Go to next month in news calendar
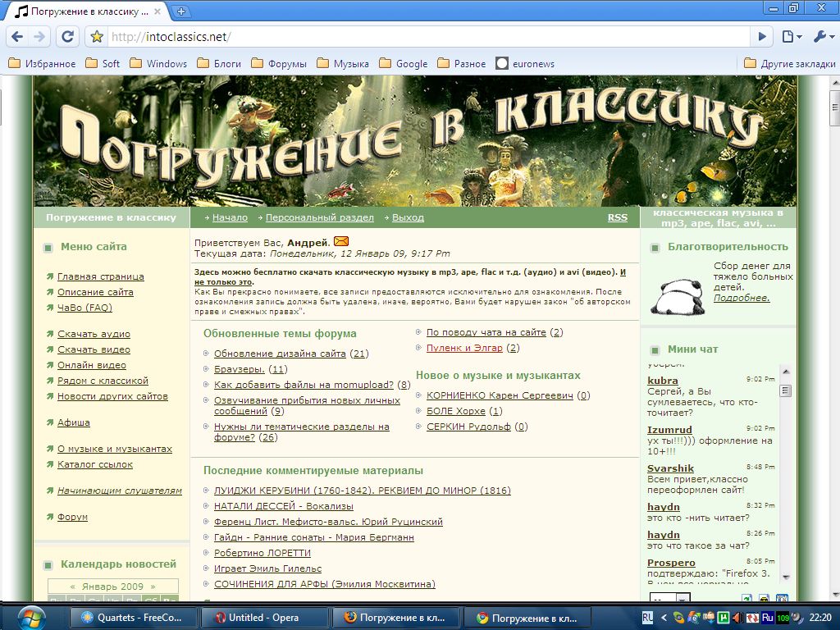The image size is (840, 630). (153, 587)
